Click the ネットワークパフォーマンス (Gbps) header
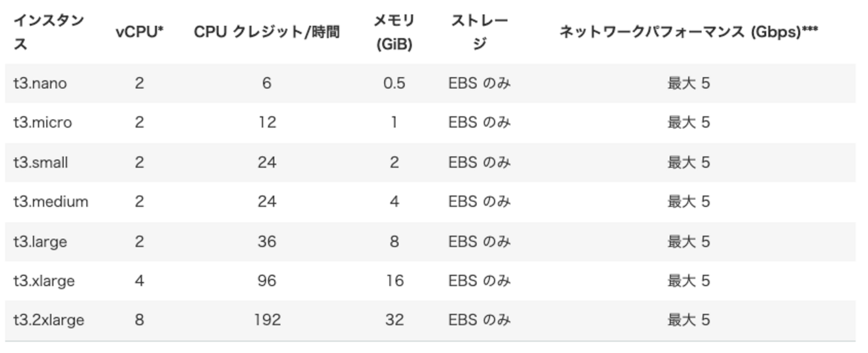The height and width of the screenshot is (353, 868). click(689, 33)
